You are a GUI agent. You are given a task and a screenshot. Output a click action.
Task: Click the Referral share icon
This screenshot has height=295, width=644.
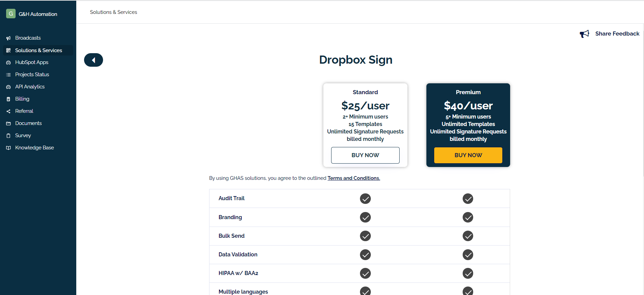coord(8,111)
